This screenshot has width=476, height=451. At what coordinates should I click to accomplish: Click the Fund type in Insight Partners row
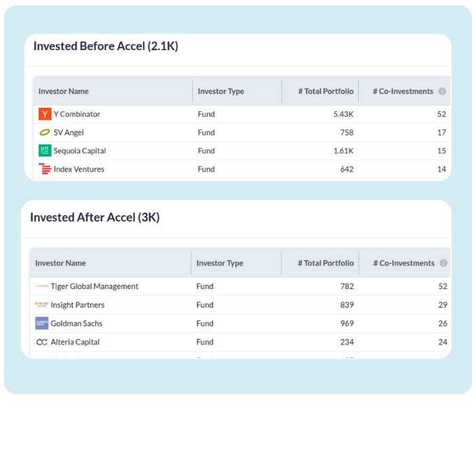(x=205, y=305)
